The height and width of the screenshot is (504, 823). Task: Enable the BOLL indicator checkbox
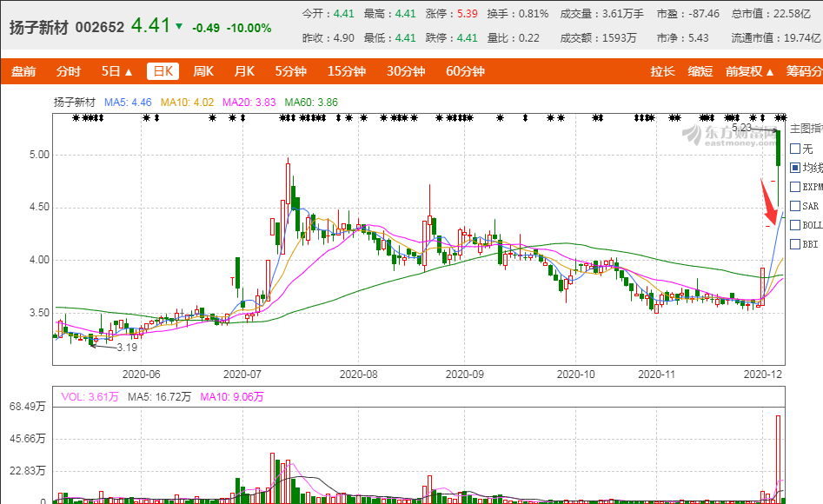[795, 225]
